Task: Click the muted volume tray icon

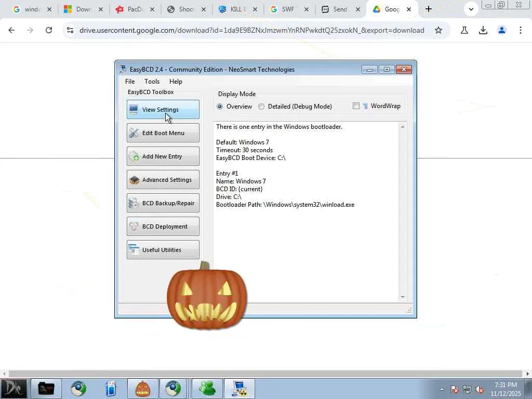Action: coord(480,390)
